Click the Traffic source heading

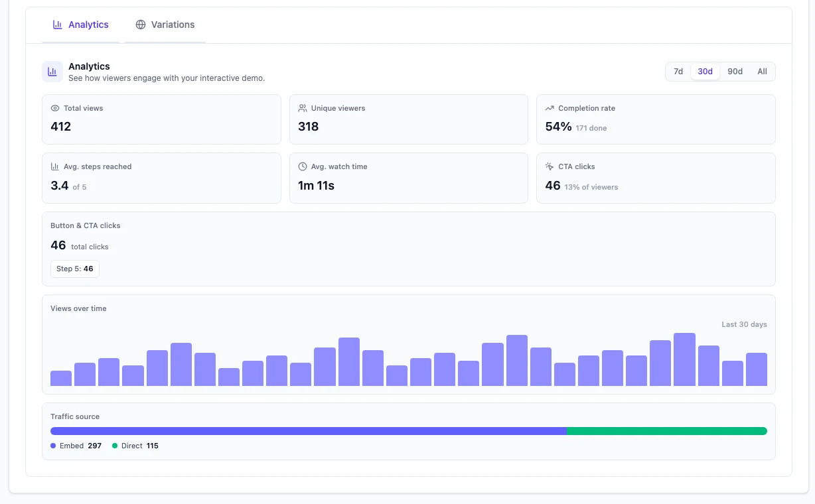(x=75, y=416)
